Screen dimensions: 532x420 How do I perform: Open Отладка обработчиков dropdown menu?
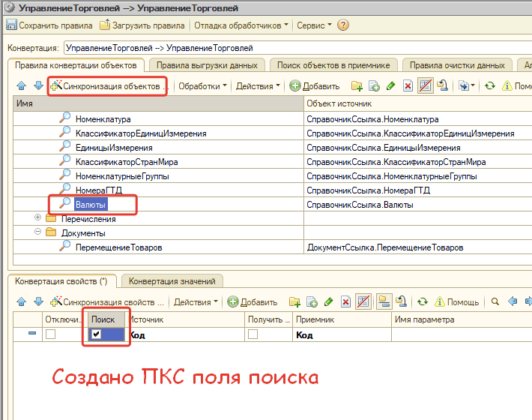(241, 25)
